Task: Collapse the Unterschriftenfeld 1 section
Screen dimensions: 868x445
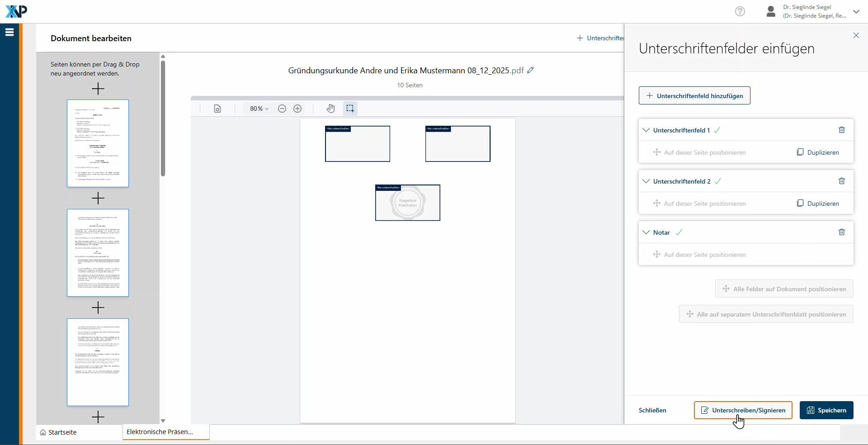Action: pos(646,130)
